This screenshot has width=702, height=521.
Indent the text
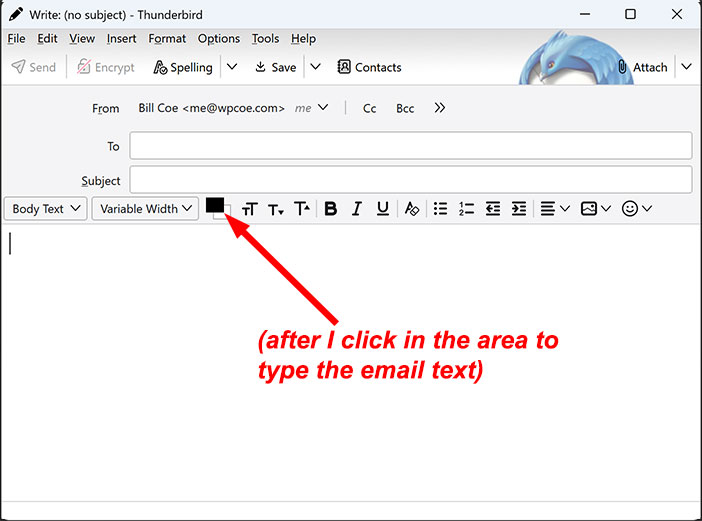click(519, 209)
